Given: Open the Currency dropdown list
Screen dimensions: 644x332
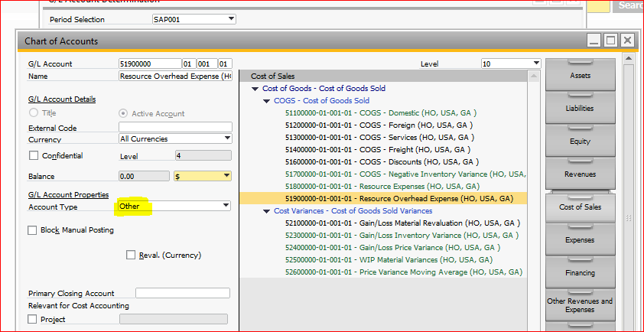Looking at the screenshot, I should click(x=227, y=138).
